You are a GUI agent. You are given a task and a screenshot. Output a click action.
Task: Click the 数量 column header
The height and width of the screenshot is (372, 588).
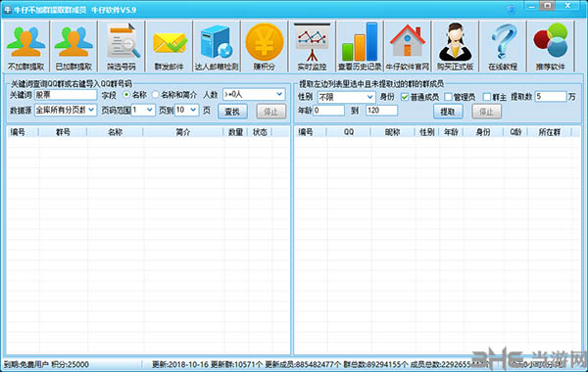[x=235, y=132]
